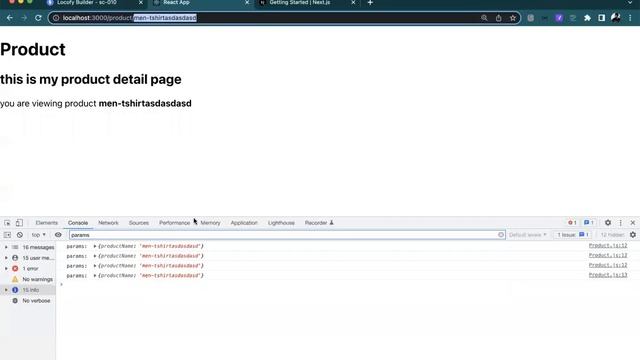Open Chrome's three-dot menu
Screen dimensions: 640x360
click(630, 18)
